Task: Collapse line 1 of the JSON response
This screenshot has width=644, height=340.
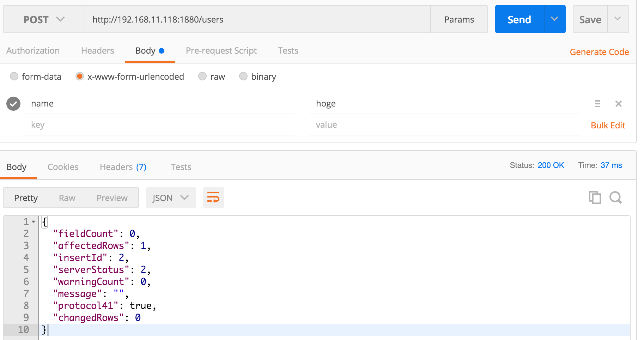Action: (x=34, y=221)
